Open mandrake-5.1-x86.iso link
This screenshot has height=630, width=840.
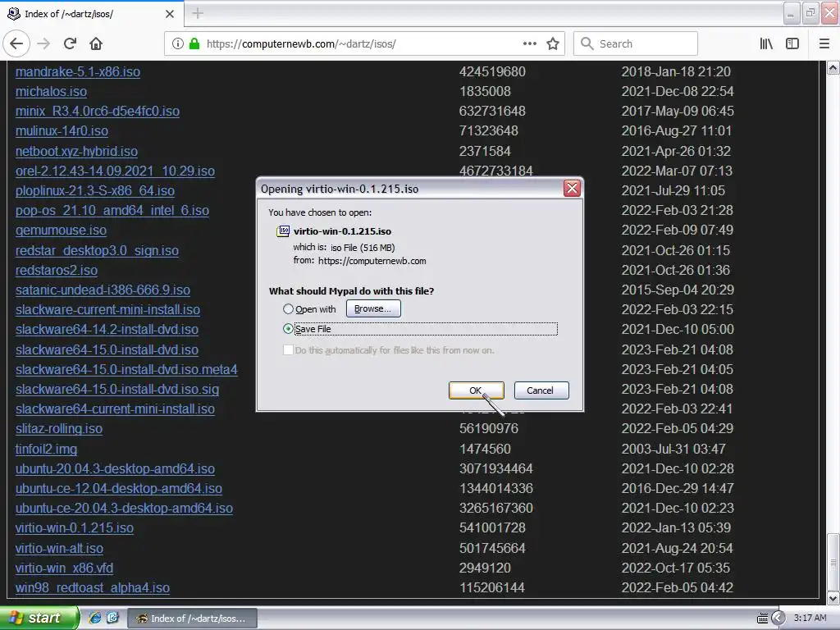(78, 72)
